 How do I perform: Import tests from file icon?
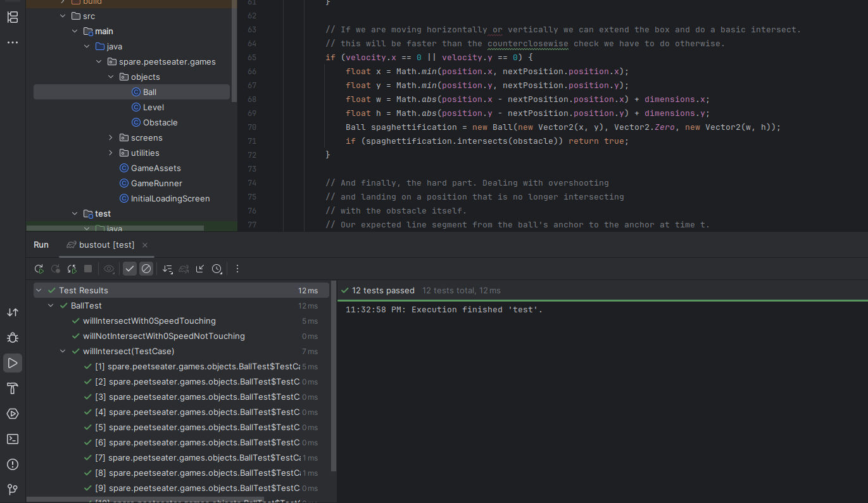pyautogui.click(x=200, y=269)
